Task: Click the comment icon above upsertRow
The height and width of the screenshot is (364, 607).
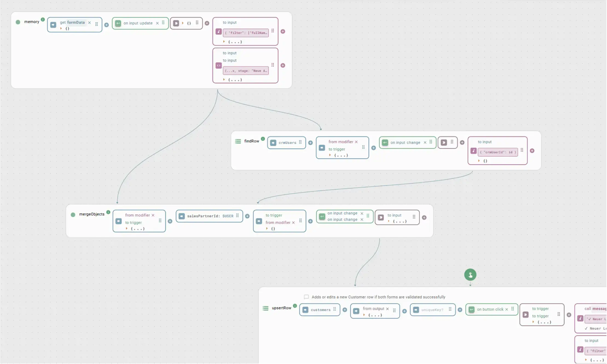Action: pos(306,297)
